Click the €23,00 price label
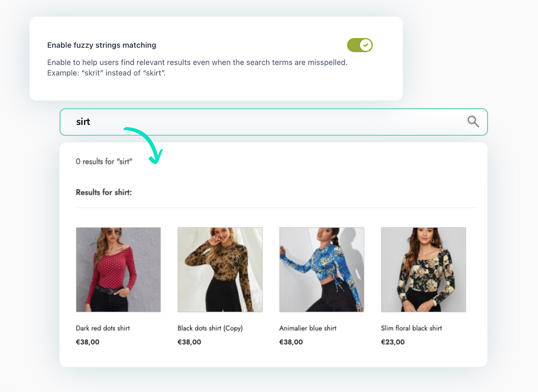This screenshot has width=538, height=392. (x=393, y=342)
